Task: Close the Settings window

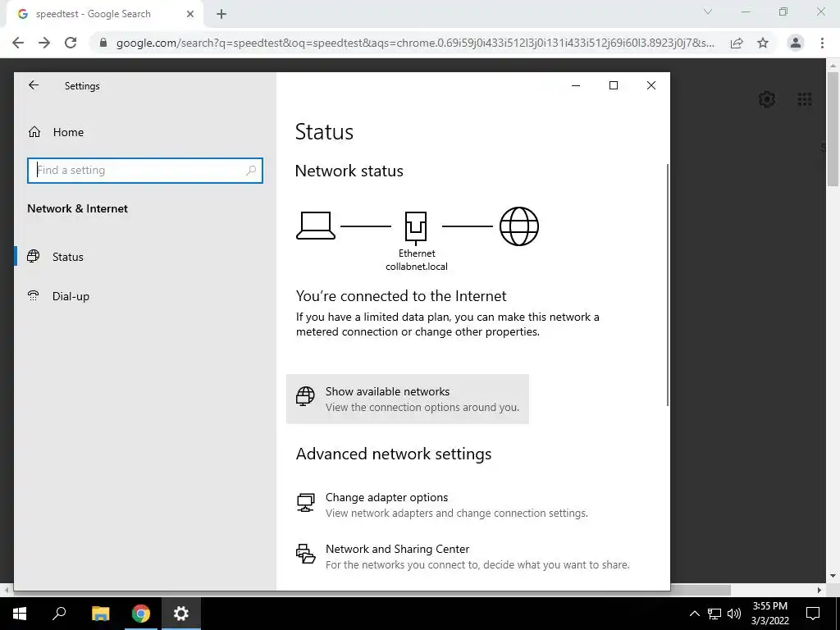Action: click(x=651, y=85)
